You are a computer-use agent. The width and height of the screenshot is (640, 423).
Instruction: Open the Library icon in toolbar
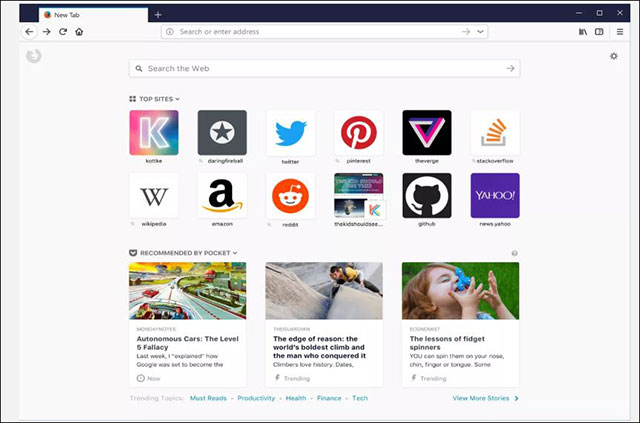pos(583,32)
